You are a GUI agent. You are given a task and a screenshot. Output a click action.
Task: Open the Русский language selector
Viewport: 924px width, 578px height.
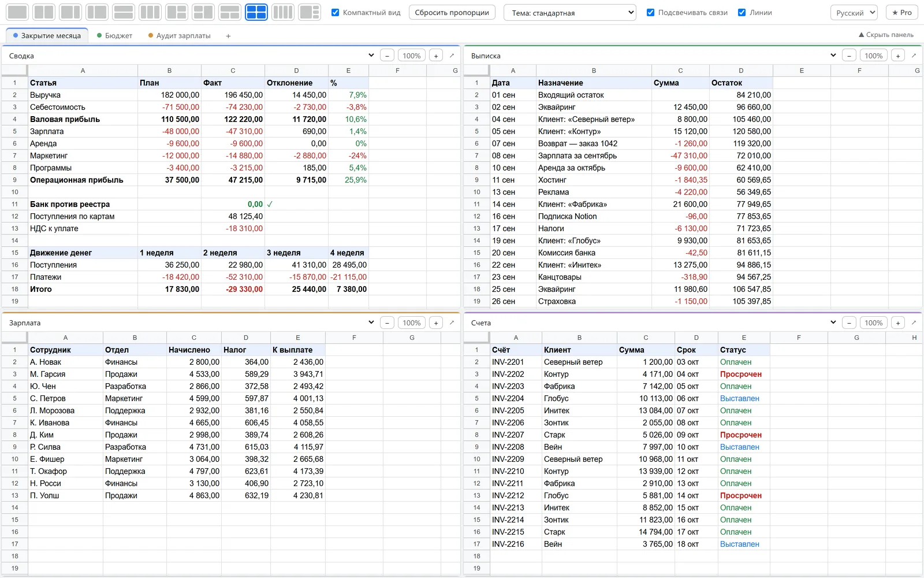[x=854, y=13]
